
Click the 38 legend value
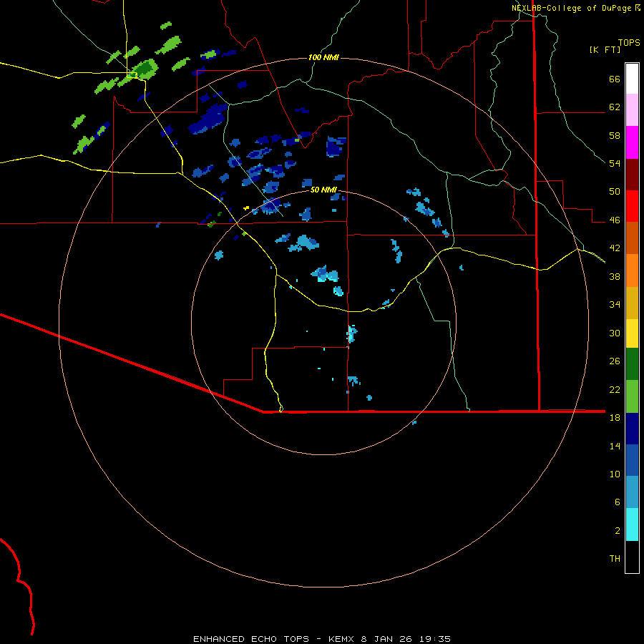[x=615, y=276]
